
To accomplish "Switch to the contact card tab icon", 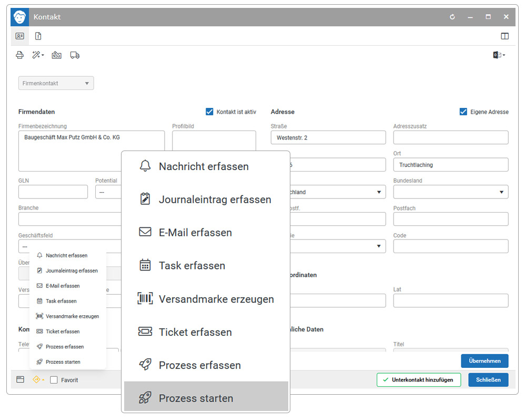I will point(20,36).
